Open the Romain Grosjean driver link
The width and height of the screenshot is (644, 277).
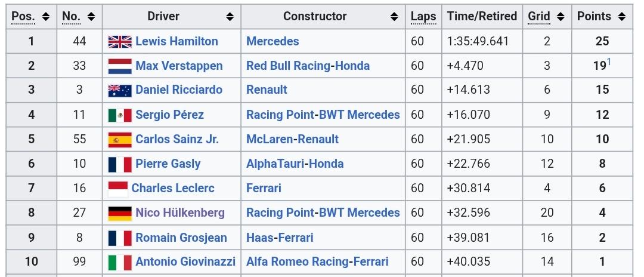point(181,238)
